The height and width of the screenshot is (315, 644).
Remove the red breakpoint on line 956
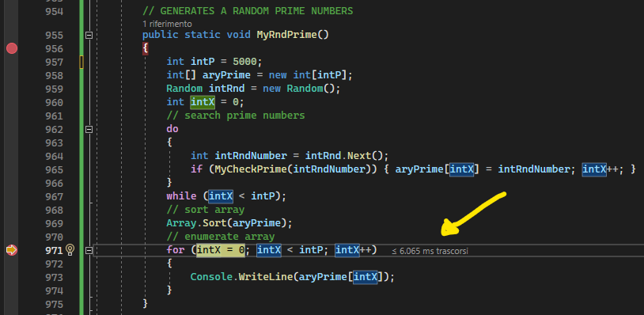[12, 48]
